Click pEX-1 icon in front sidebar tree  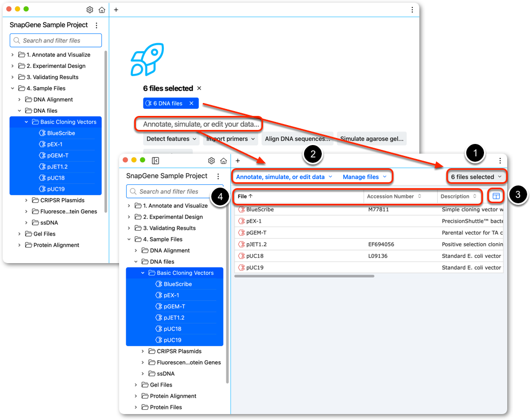(x=159, y=295)
